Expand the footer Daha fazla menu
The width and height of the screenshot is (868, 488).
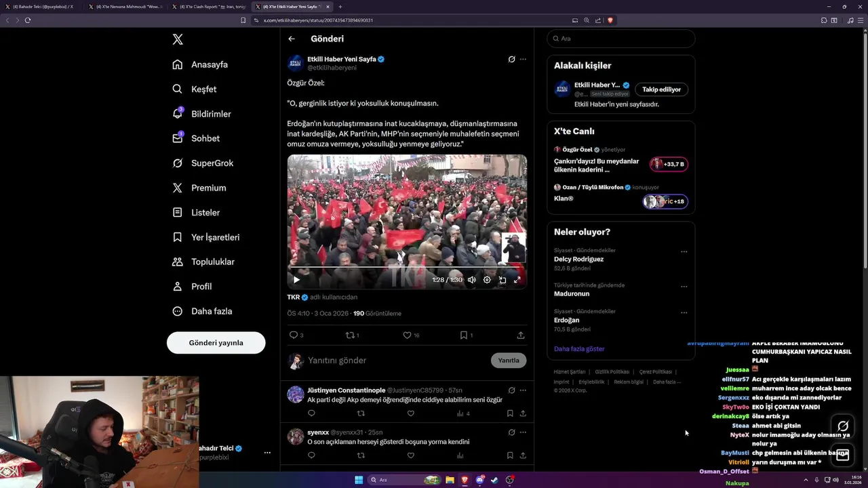click(667, 382)
